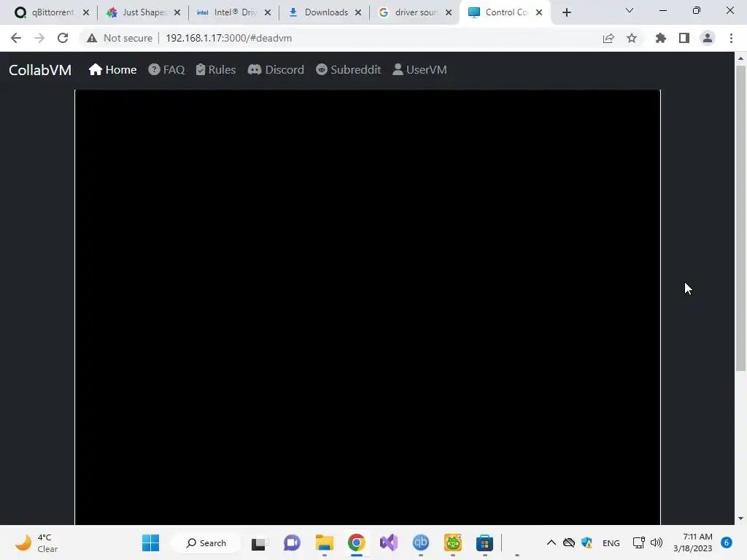Open the Chat app in taskbar
Screen dimensions: 747x560
tap(292, 542)
